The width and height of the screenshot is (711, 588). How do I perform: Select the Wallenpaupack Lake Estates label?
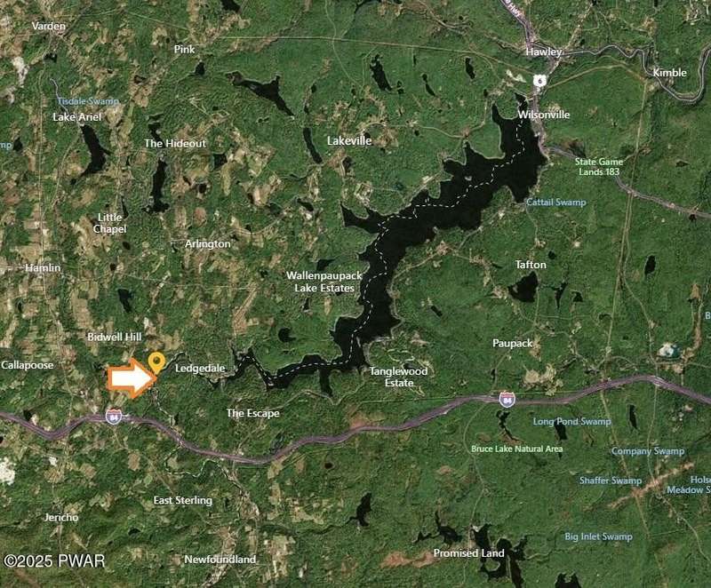(324, 282)
